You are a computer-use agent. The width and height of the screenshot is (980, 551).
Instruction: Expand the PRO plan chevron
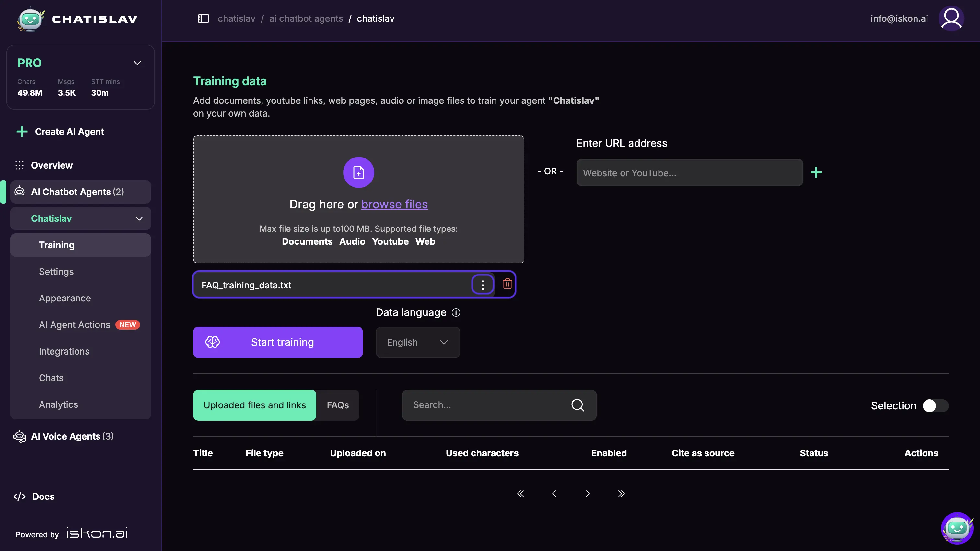[137, 63]
